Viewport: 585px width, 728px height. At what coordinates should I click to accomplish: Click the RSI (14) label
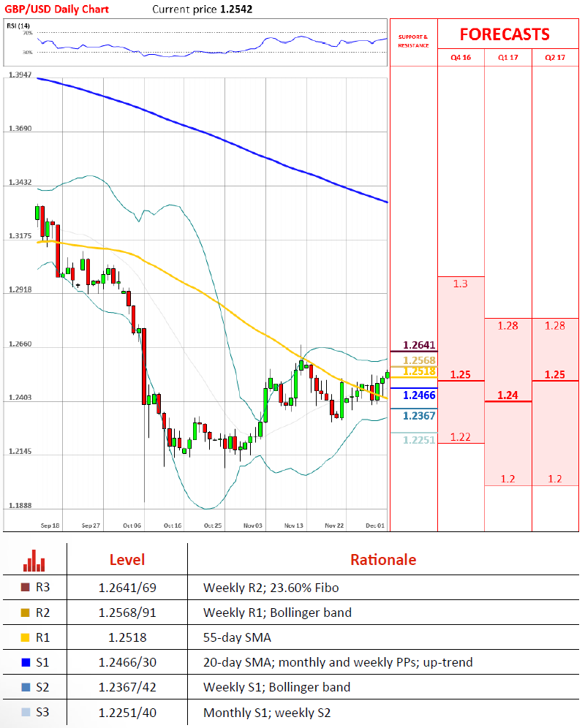(18, 26)
